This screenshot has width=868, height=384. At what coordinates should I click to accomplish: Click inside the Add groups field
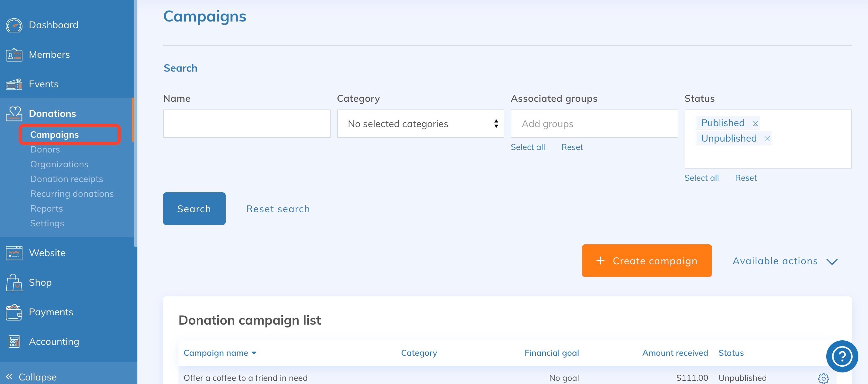[x=594, y=124]
